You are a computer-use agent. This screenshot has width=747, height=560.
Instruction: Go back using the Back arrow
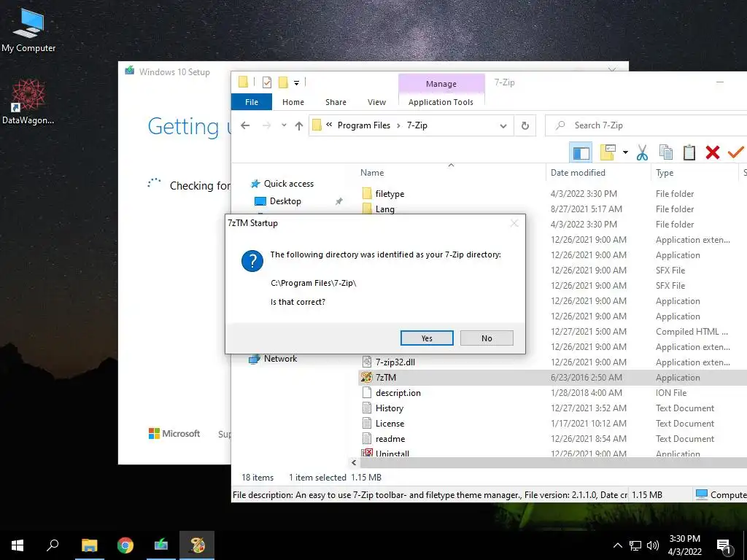tap(245, 125)
